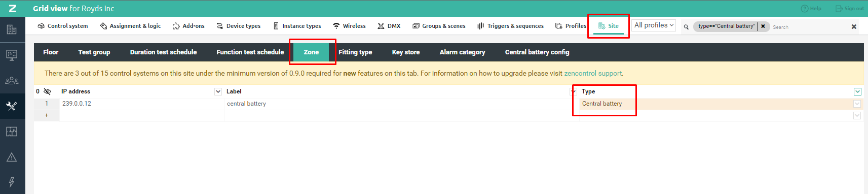The width and height of the screenshot is (868, 194).
Task: Remove the Central battery filter chip
Action: click(x=763, y=26)
